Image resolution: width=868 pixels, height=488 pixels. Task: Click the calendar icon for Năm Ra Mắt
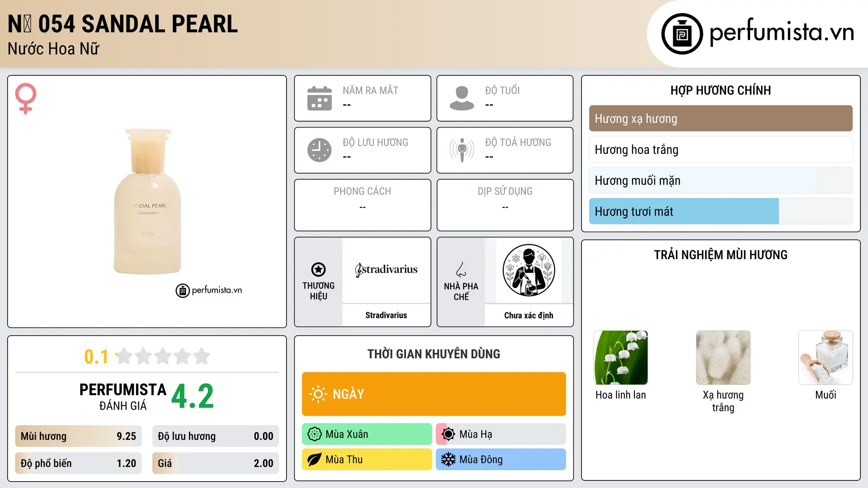coord(320,98)
